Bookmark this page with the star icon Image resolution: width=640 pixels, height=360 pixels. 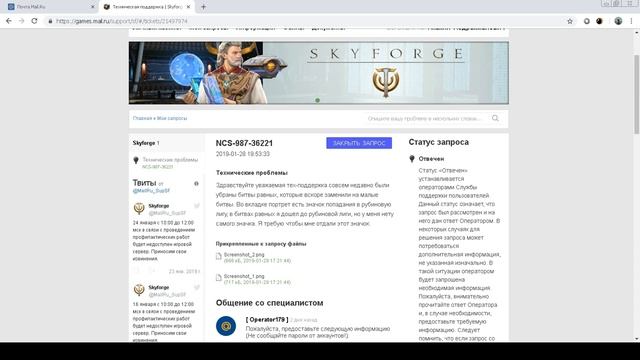pos(570,21)
